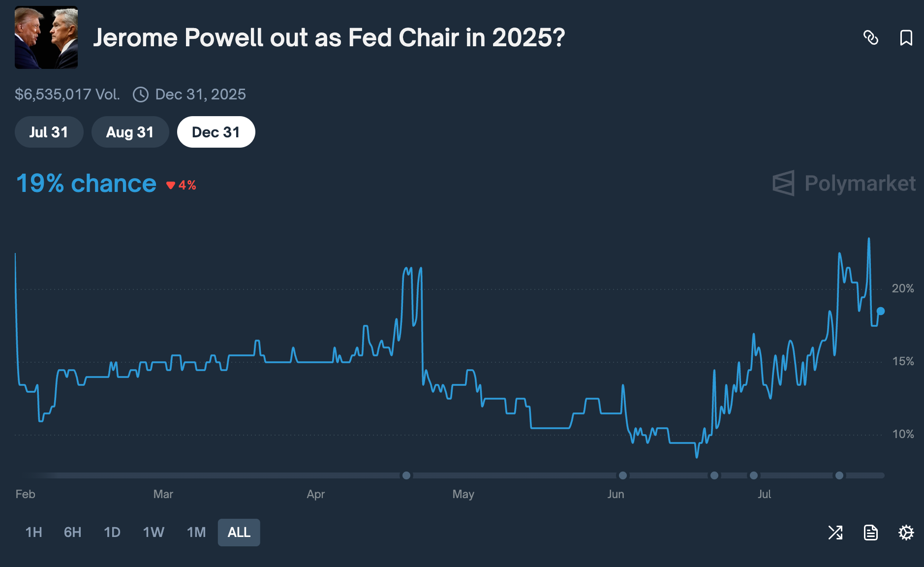Bookmark this Powell market
The image size is (924, 567).
point(906,37)
